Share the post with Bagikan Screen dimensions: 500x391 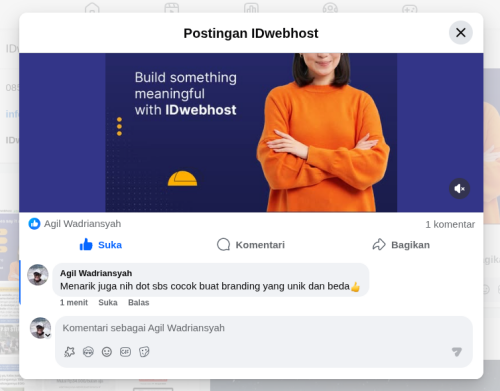pyautogui.click(x=401, y=245)
